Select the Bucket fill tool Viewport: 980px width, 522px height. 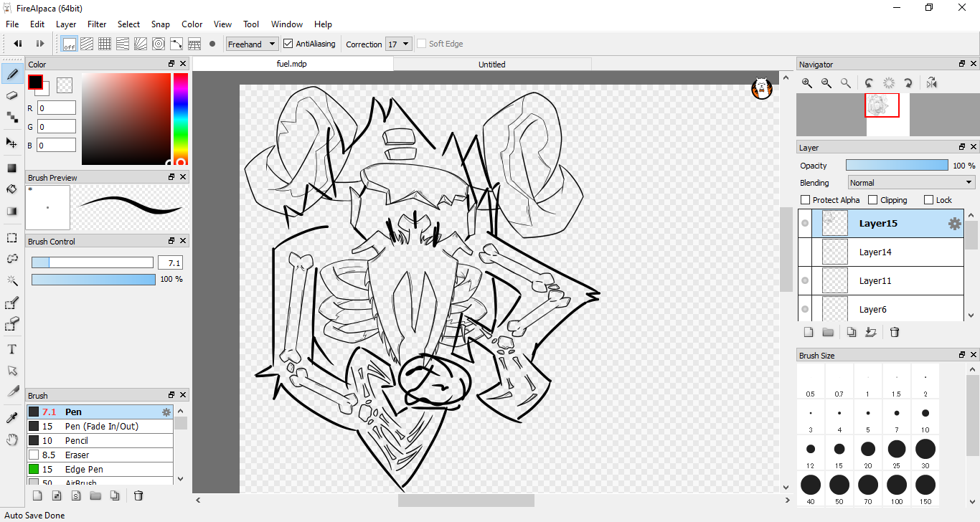click(x=11, y=189)
